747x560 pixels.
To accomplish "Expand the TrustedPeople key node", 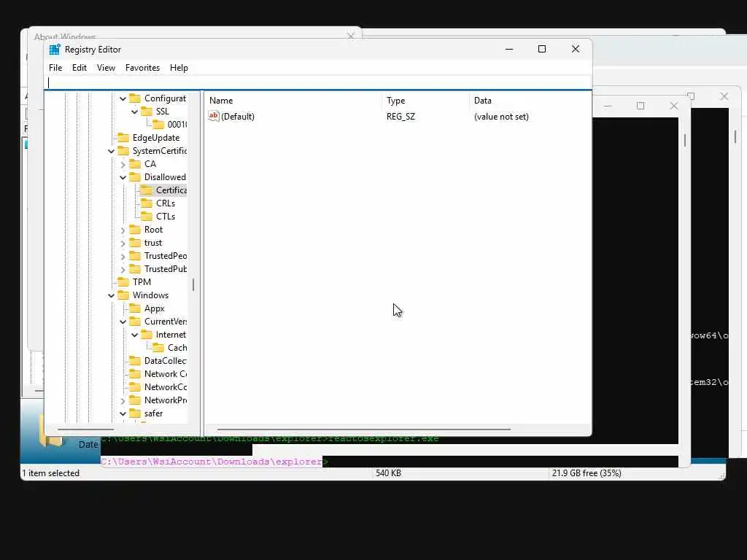I will pyautogui.click(x=123, y=257).
